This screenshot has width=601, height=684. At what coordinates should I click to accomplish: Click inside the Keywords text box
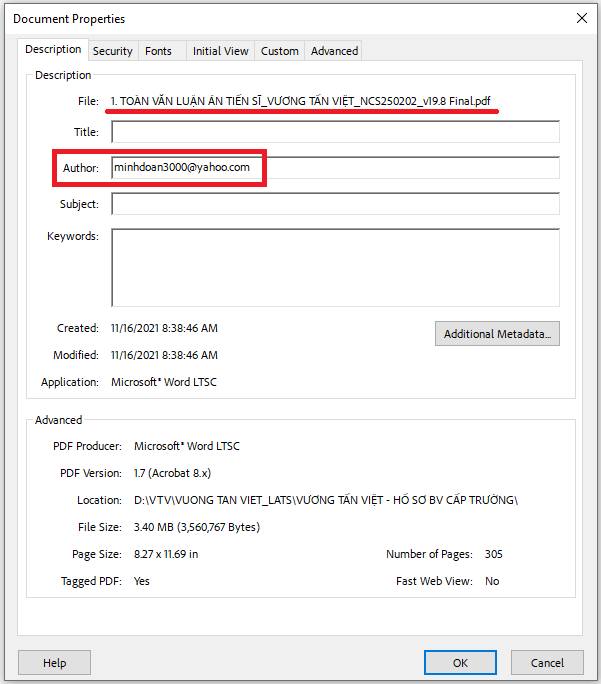[334, 267]
